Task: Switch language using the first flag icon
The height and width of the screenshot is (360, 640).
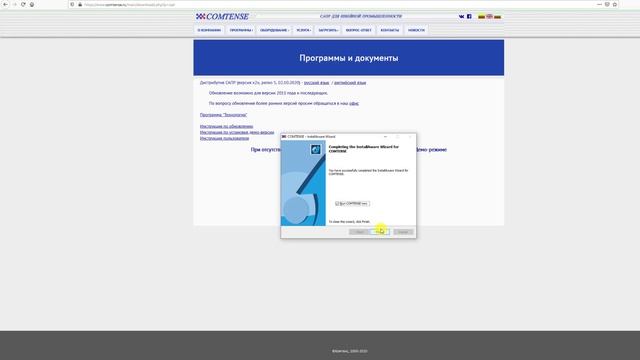Action: (x=482, y=17)
